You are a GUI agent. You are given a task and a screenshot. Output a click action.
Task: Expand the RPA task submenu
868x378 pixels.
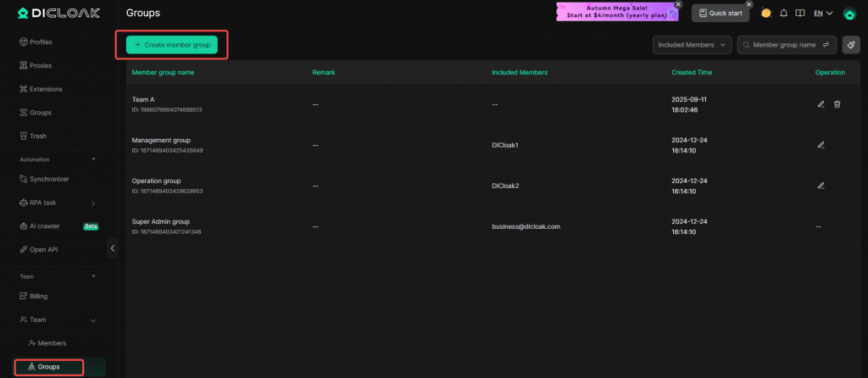coord(93,203)
